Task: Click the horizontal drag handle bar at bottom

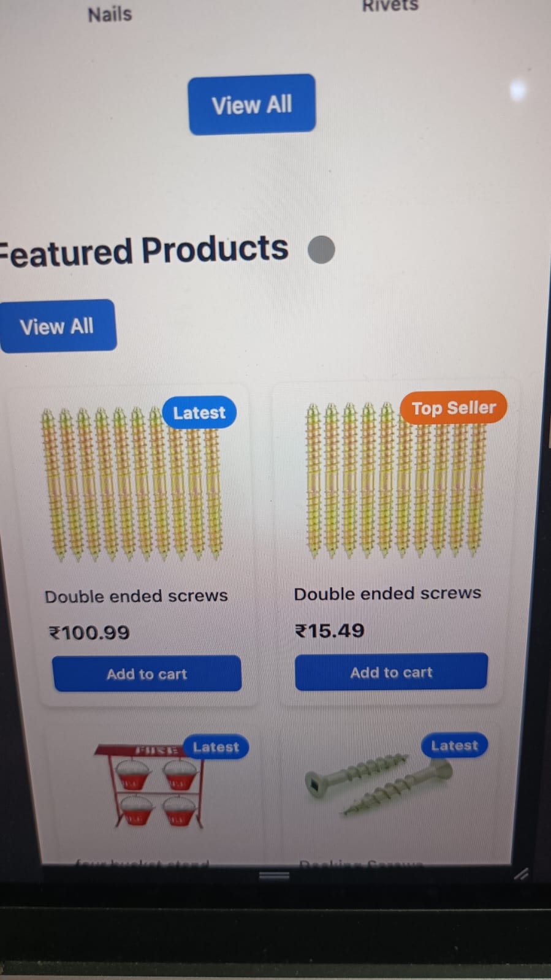Action: tap(274, 875)
